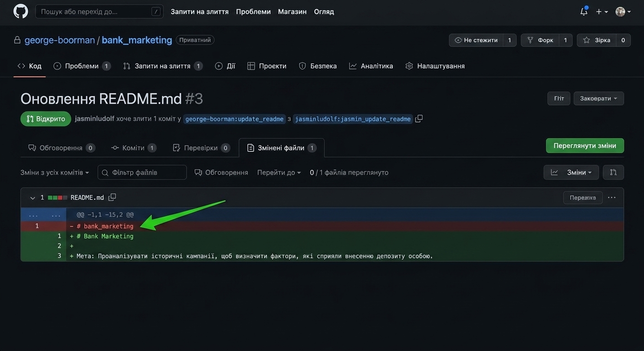This screenshot has height=351, width=644.
Task: Open the bank_marketing repository link
Action: click(137, 40)
